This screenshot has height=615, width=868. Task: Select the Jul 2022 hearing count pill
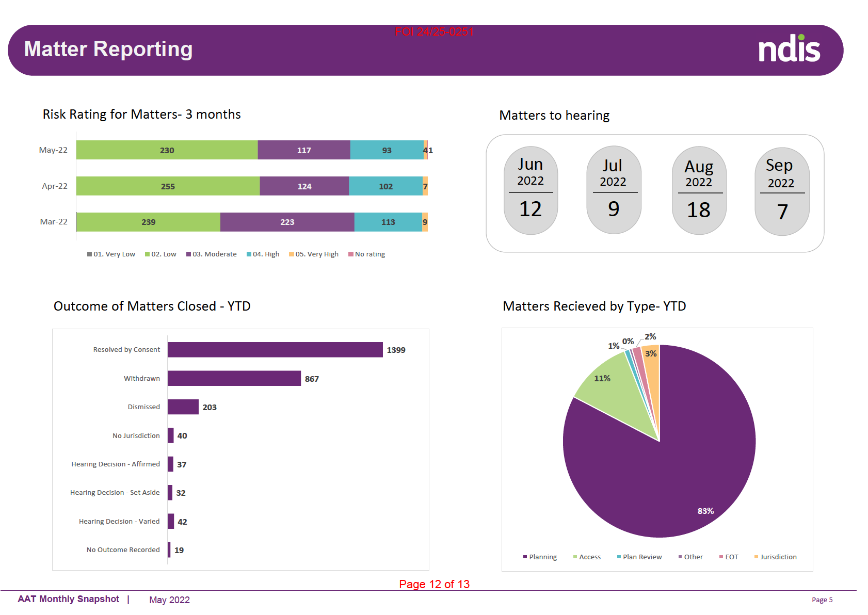click(613, 190)
